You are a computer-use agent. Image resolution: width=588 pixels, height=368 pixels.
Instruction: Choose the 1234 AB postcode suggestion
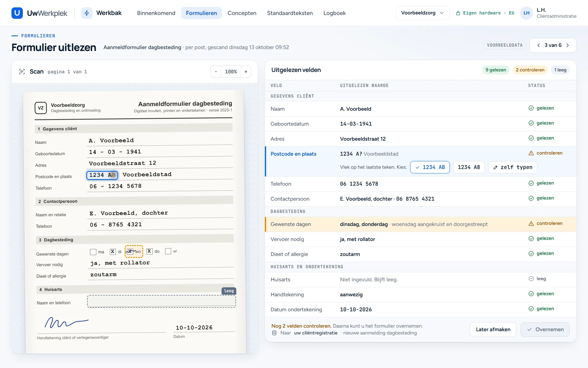(x=430, y=167)
